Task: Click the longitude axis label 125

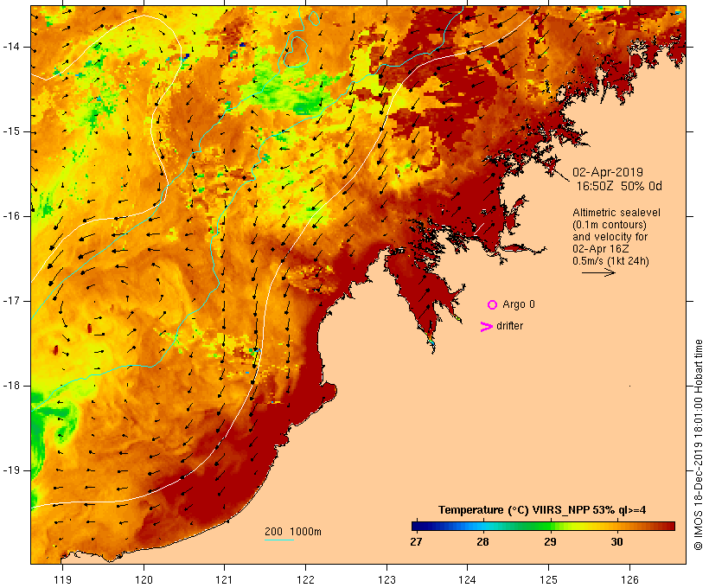Action: [548, 580]
